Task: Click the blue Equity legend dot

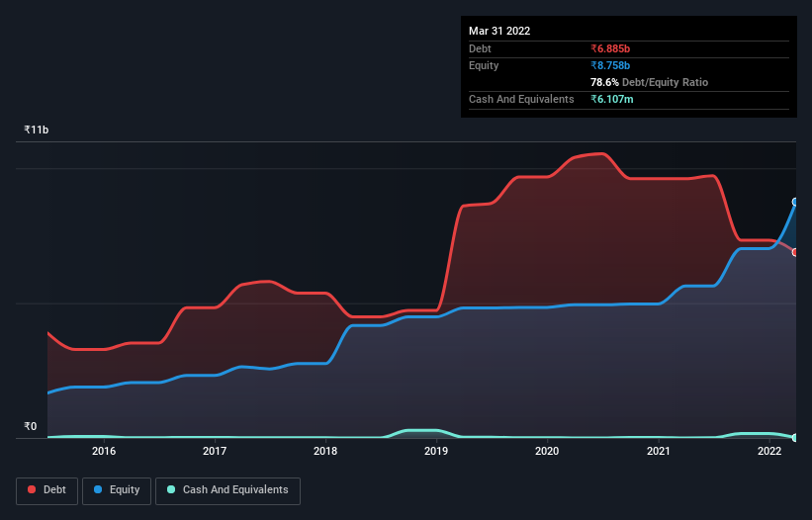Action: coord(98,489)
